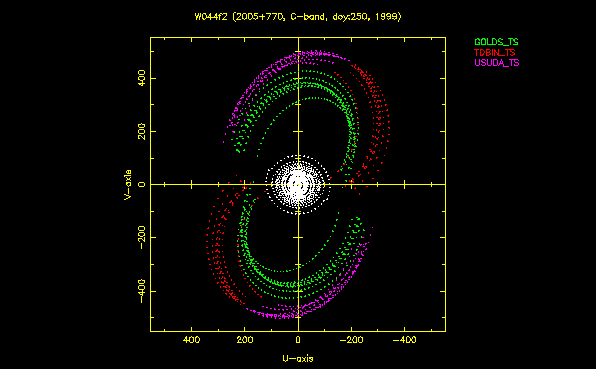Viewport: 596px width, 369px height.
Task: Click the 400 tick label on V-axis
Action: 142,78
